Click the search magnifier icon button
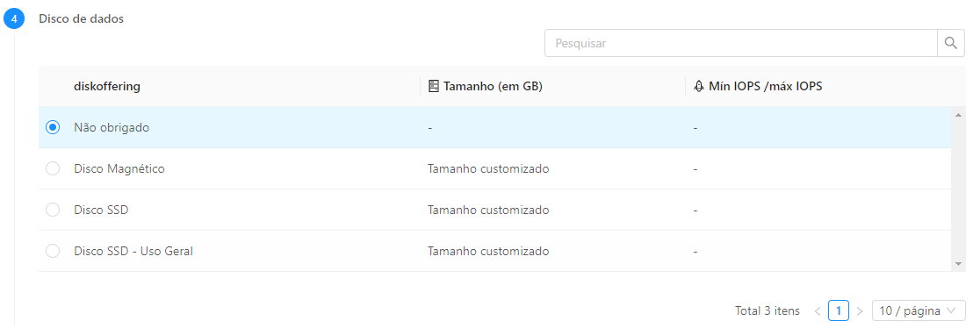 (951, 43)
